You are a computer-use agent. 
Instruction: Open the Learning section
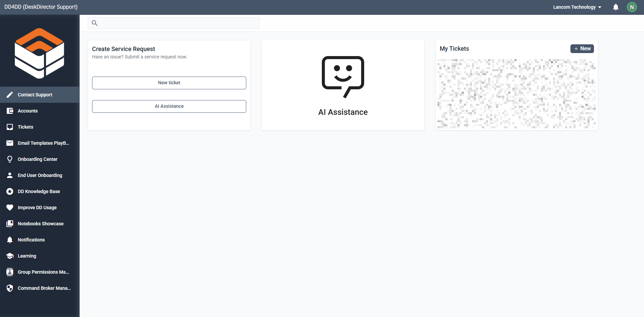(40, 256)
